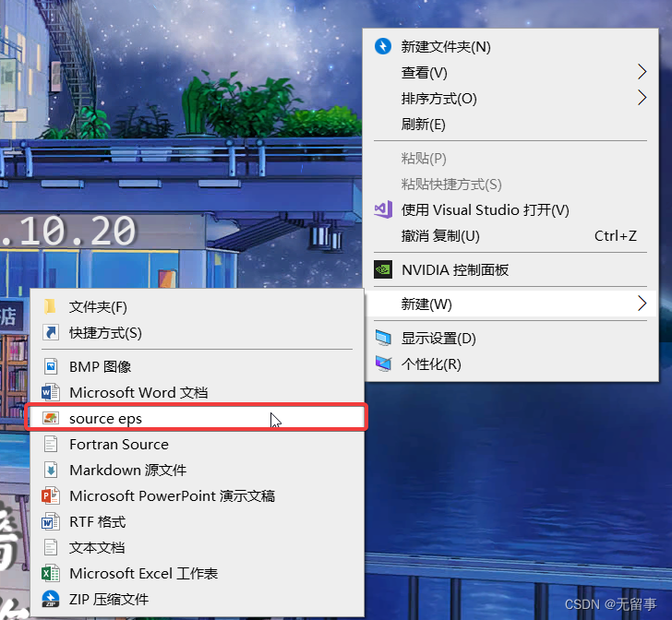Create new Microsoft Excel 工作表
The image size is (672, 620).
pos(198,573)
